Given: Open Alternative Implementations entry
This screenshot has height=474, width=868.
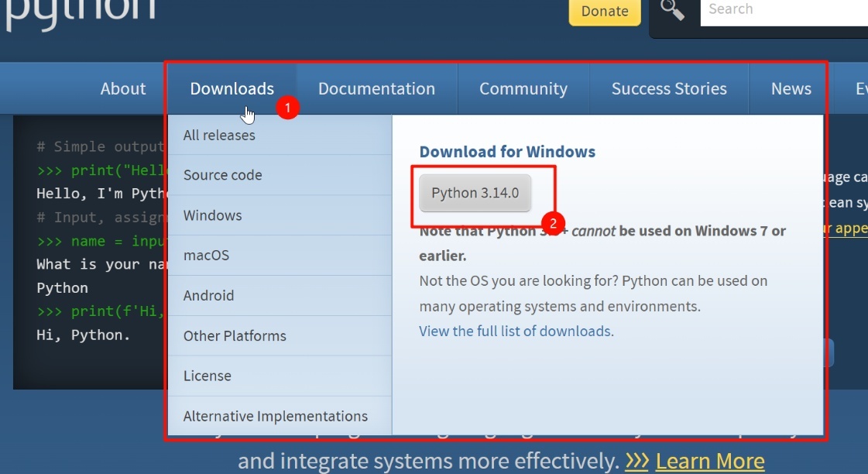Looking at the screenshot, I should pos(280,416).
